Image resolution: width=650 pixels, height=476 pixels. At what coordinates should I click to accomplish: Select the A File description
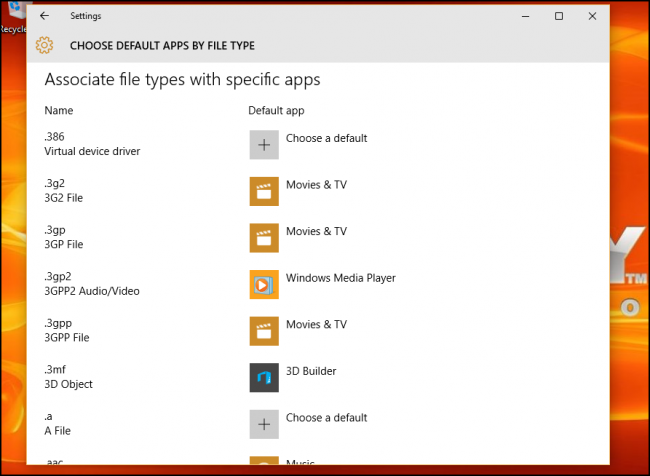point(57,431)
